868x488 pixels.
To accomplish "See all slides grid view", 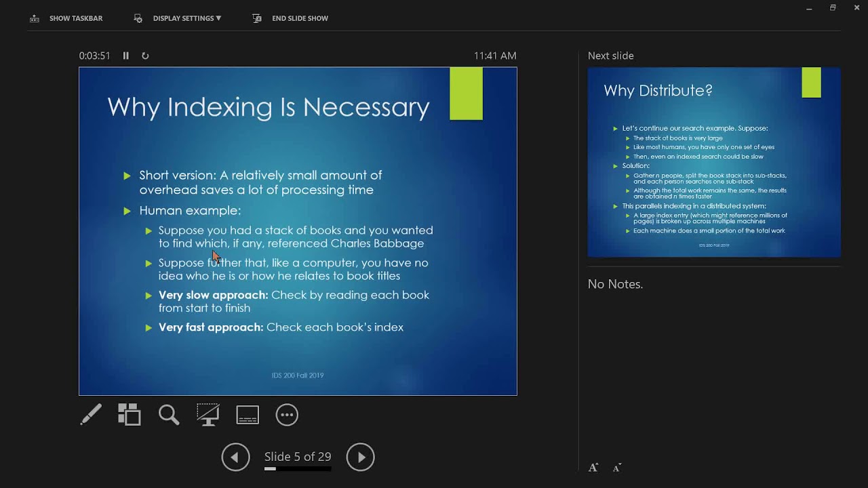I will point(129,415).
